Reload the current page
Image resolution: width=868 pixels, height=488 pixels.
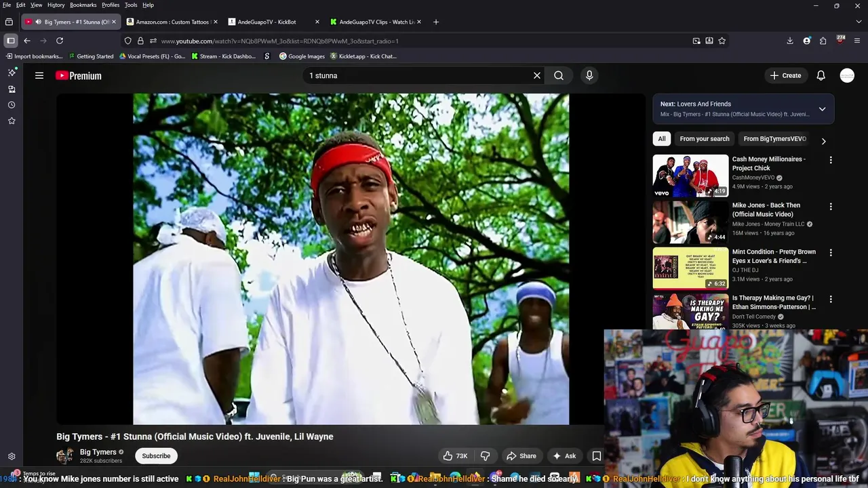[x=60, y=41]
